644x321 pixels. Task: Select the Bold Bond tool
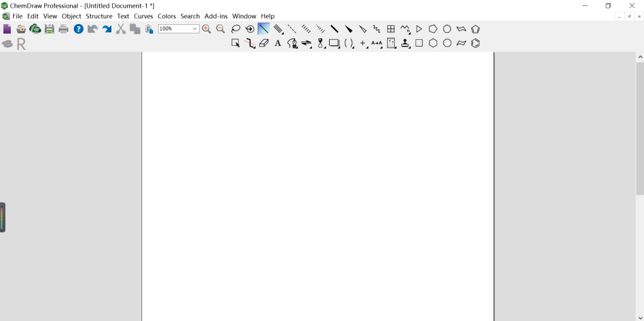[x=335, y=29]
